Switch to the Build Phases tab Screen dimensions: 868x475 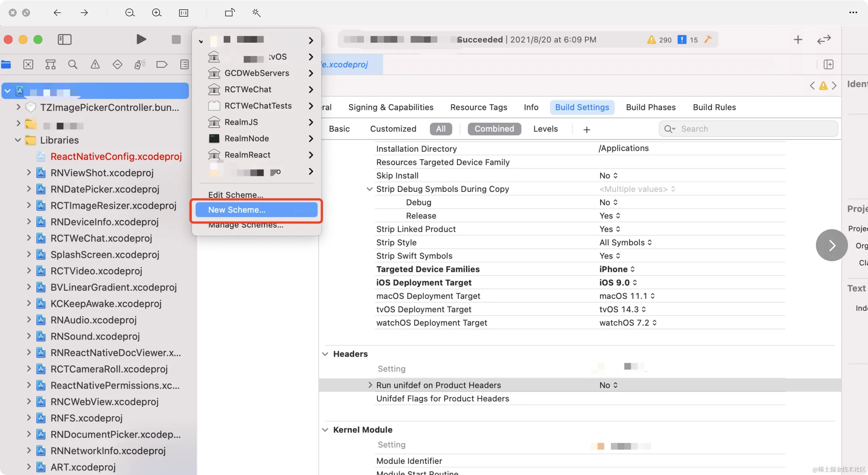650,107
